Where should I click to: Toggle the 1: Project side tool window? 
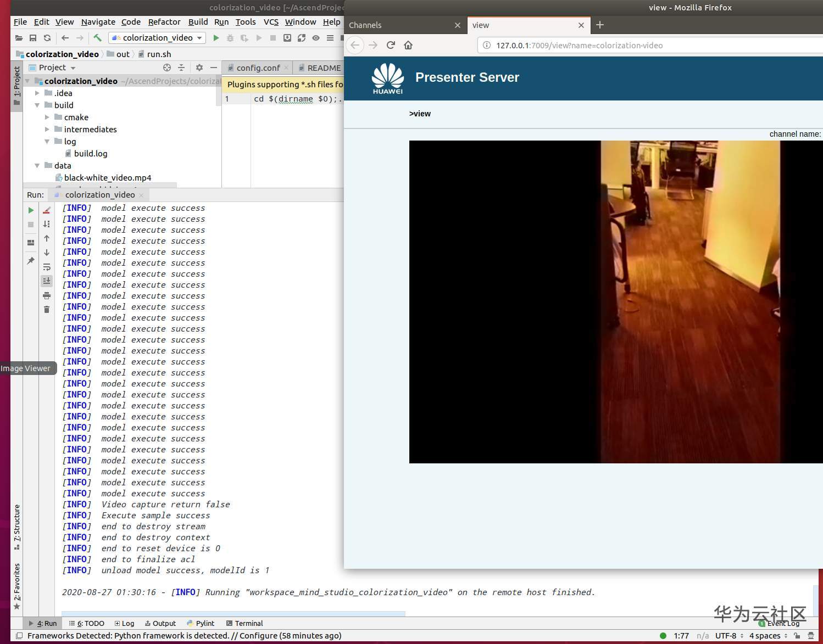click(16, 86)
